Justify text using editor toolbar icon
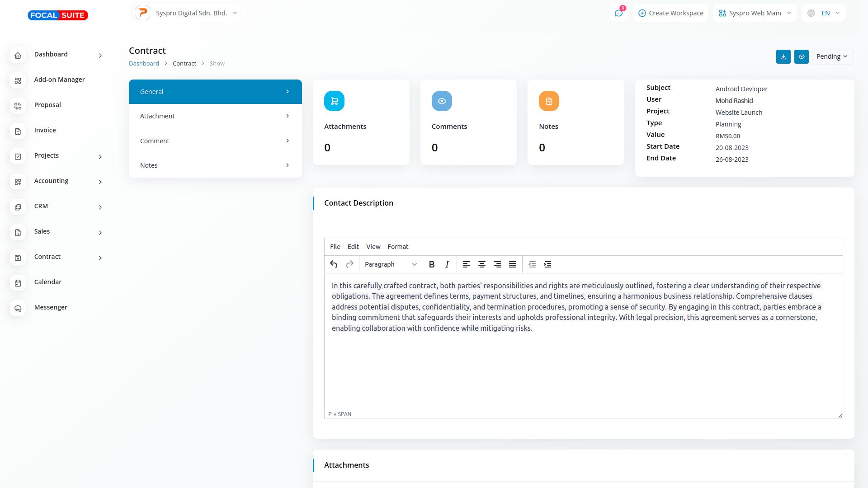Screen dimensions: 868x488 [513, 264]
